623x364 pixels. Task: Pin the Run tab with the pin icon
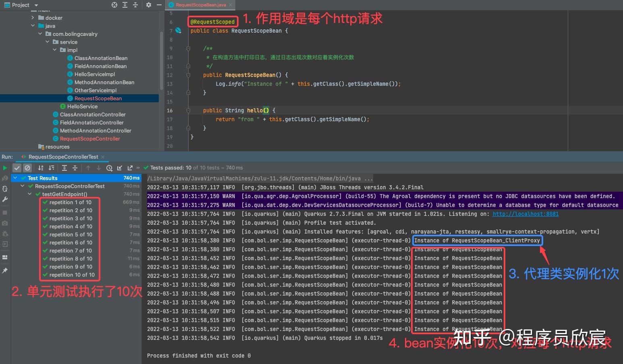point(5,271)
